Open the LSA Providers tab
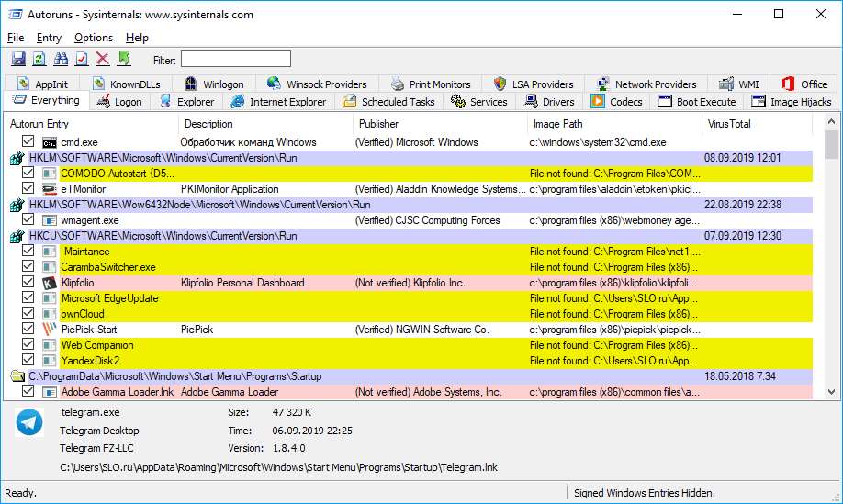This screenshot has width=843, height=504. 534,84
